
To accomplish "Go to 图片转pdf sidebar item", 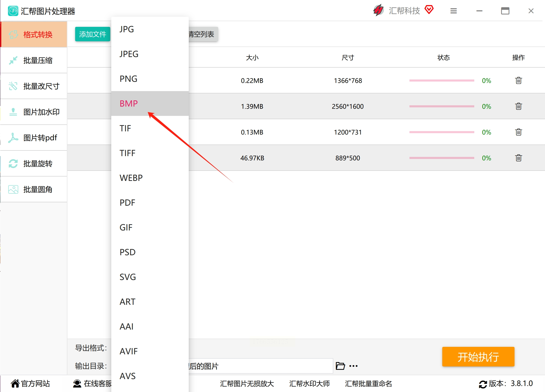I will click(40, 138).
